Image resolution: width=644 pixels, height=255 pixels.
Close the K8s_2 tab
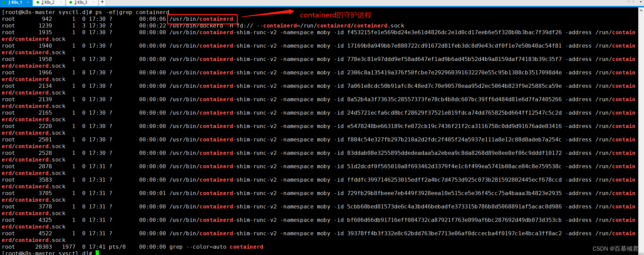pyautogui.click(x=61, y=2)
